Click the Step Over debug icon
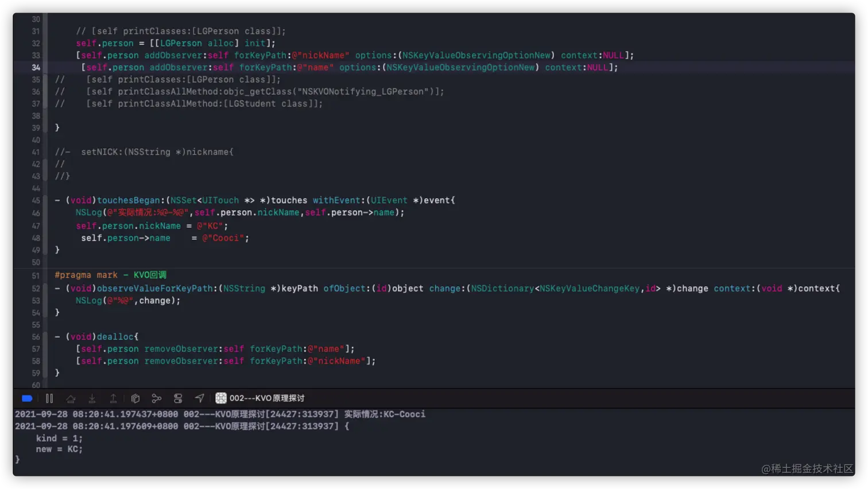The width and height of the screenshot is (868, 489). [x=71, y=398]
